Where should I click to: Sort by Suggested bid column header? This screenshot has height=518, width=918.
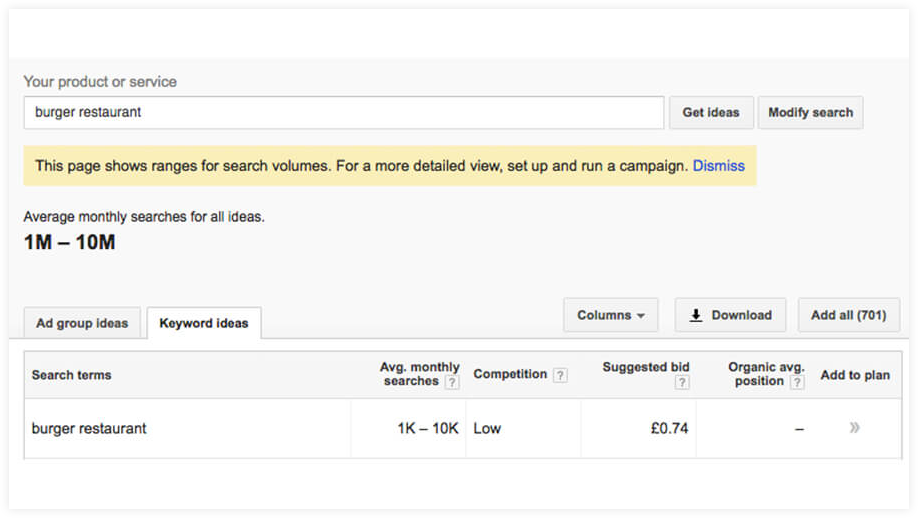point(646,367)
